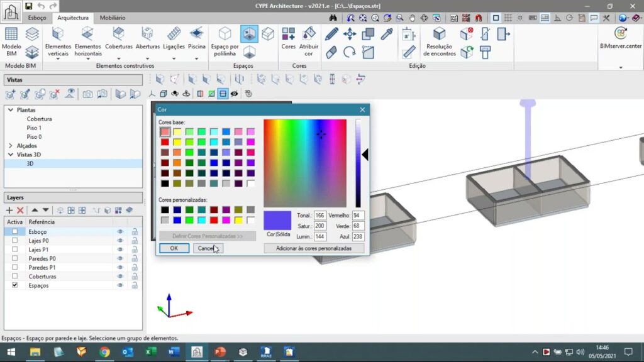
Task: Switch to the Esboço tab
Action: tap(36, 18)
